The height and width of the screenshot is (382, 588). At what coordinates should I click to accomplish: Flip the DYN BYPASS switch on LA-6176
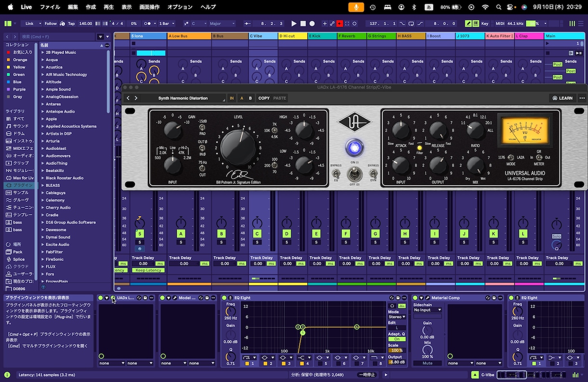click(x=373, y=173)
